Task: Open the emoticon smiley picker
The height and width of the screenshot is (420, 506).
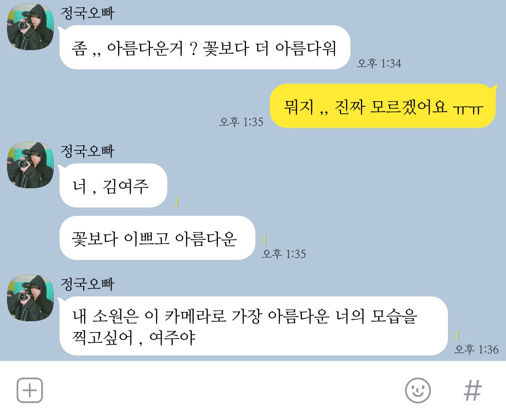Action: pos(418,391)
